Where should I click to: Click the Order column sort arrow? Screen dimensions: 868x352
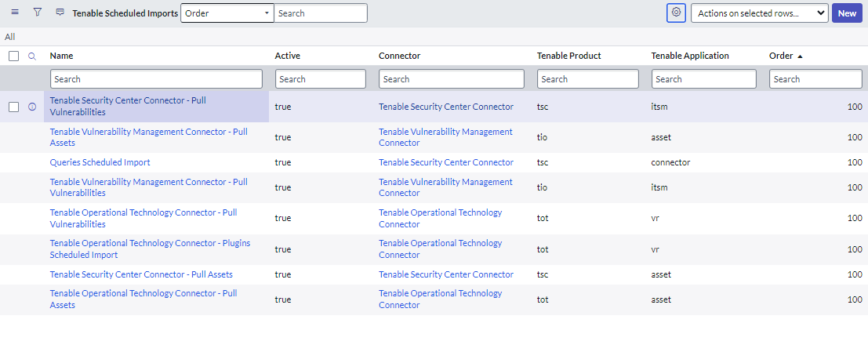pos(800,56)
